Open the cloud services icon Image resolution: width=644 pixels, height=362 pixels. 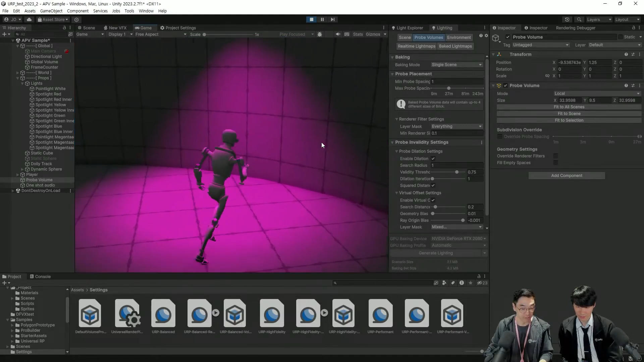(29, 19)
